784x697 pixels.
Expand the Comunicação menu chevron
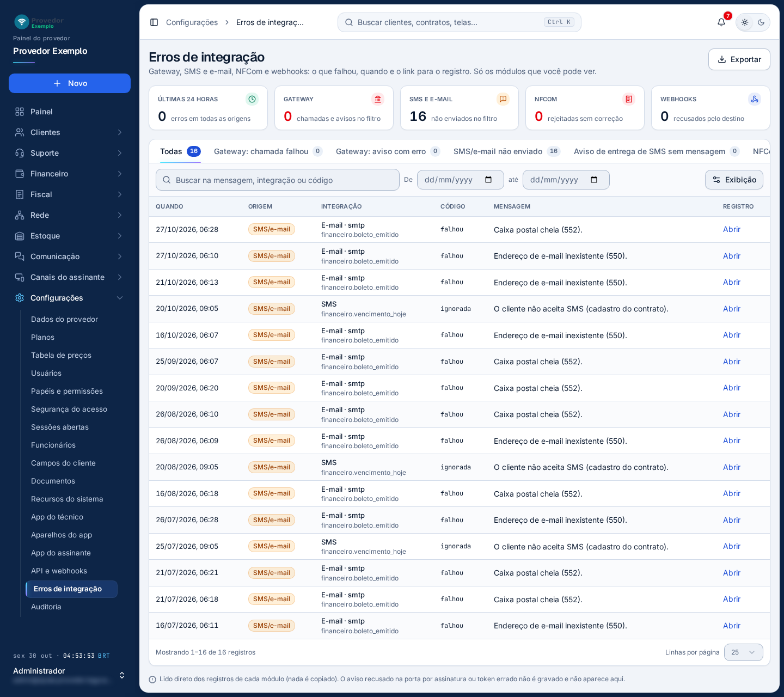[120, 256]
